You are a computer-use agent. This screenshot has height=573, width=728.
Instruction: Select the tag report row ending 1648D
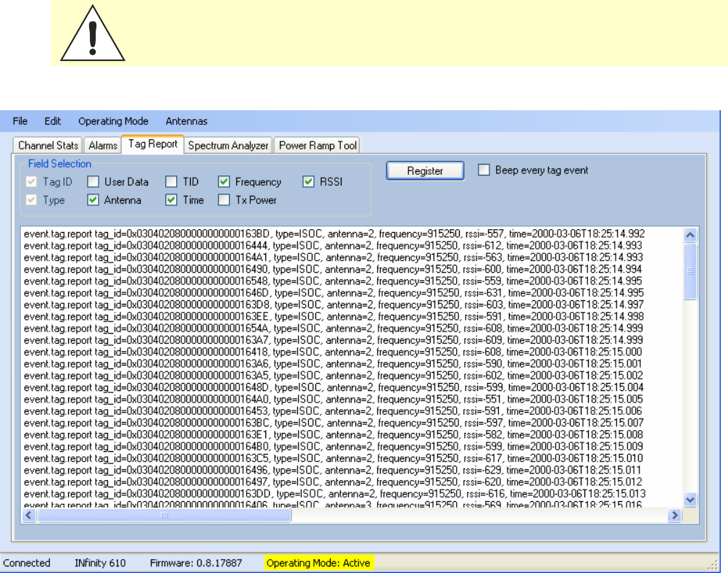pyautogui.click(x=334, y=388)
